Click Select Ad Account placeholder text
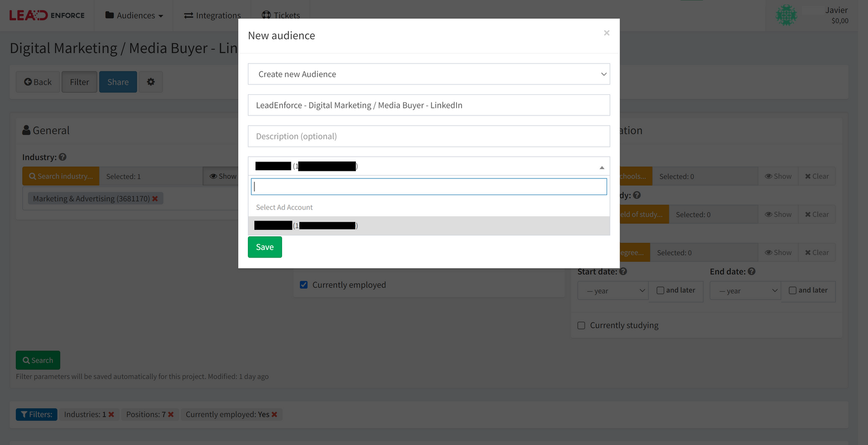Screen dimensions: 868x445 click(284, 207)
